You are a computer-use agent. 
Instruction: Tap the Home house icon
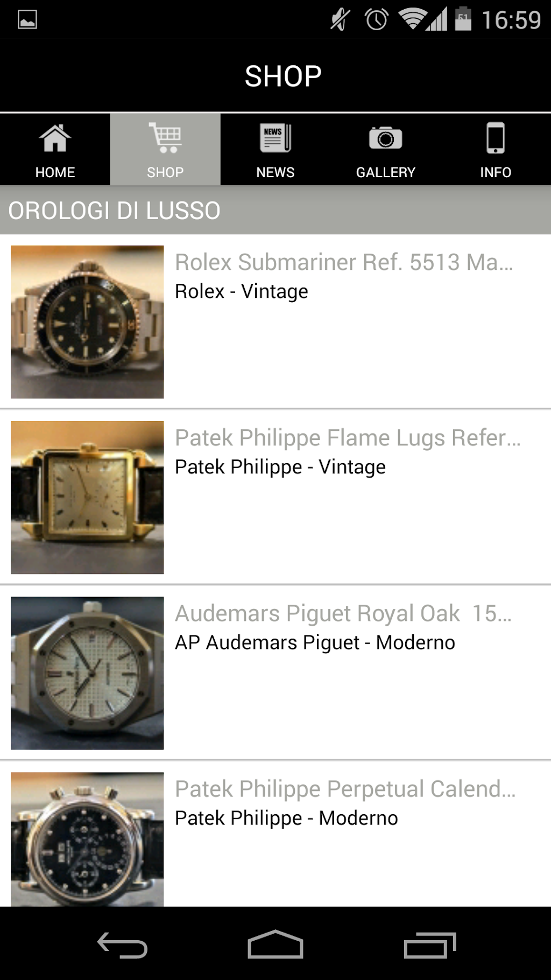coord(55,139)
